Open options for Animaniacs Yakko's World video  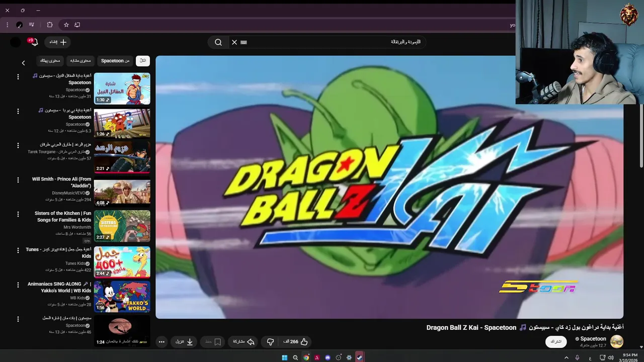coord(18,285)
